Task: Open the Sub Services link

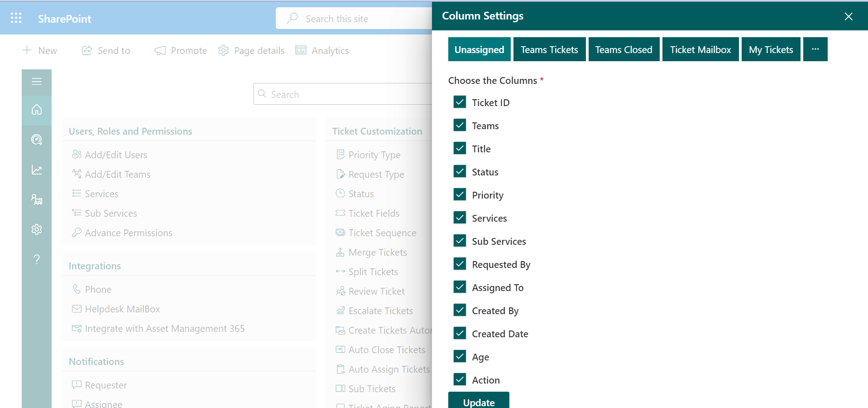Action: 111,213
